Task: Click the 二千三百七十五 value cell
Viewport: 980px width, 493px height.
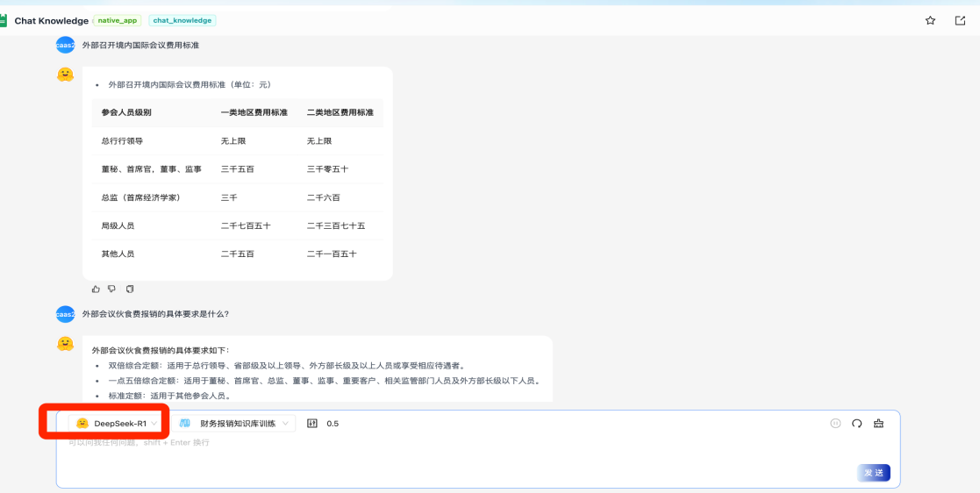Action: pos(336,225)
